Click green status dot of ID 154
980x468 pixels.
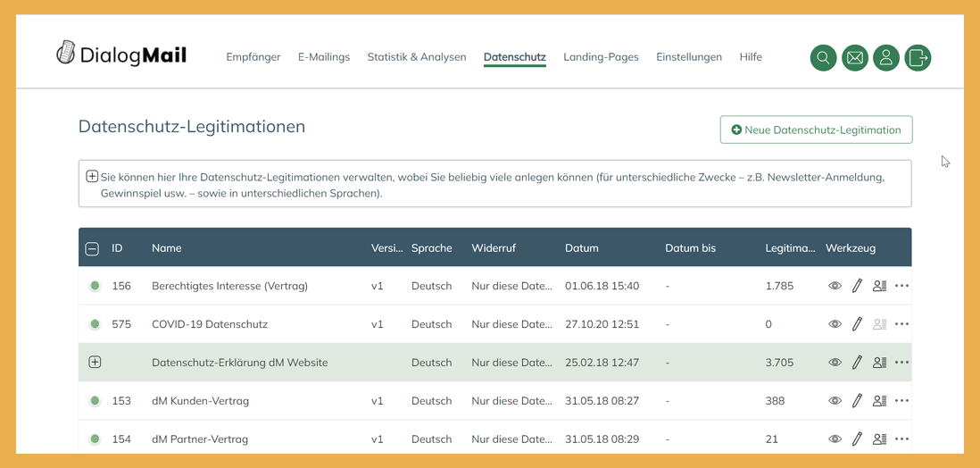pyautogui.click(x=95, y=439)
